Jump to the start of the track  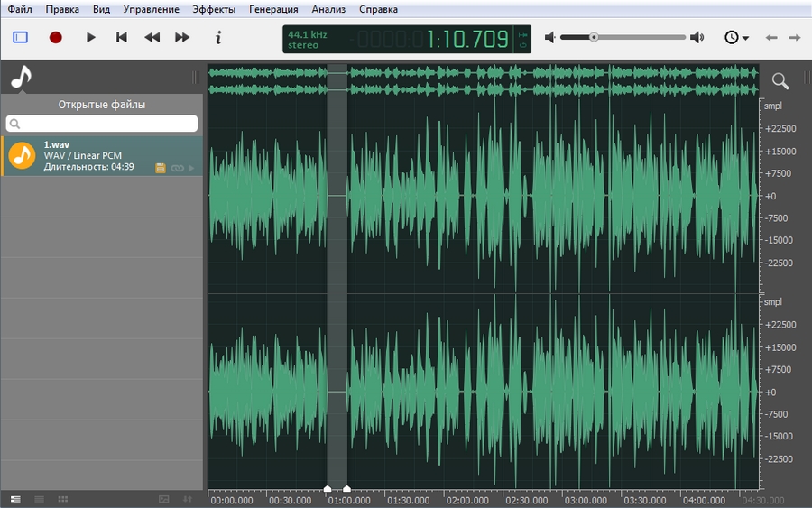[121, 37]
